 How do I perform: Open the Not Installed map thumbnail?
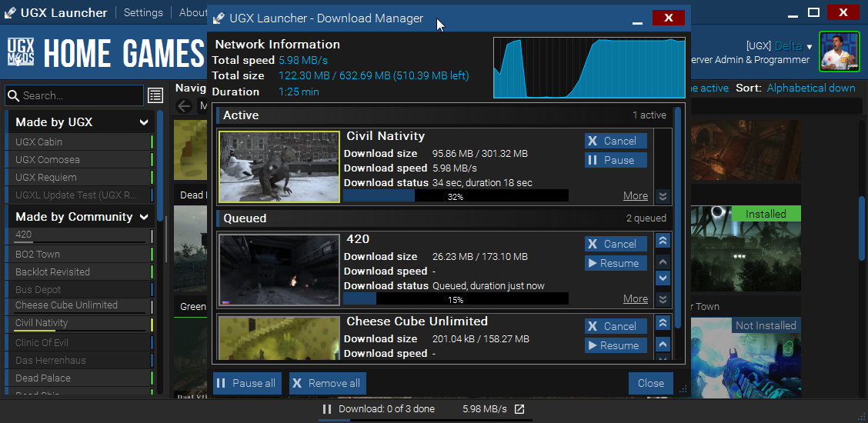746,357
